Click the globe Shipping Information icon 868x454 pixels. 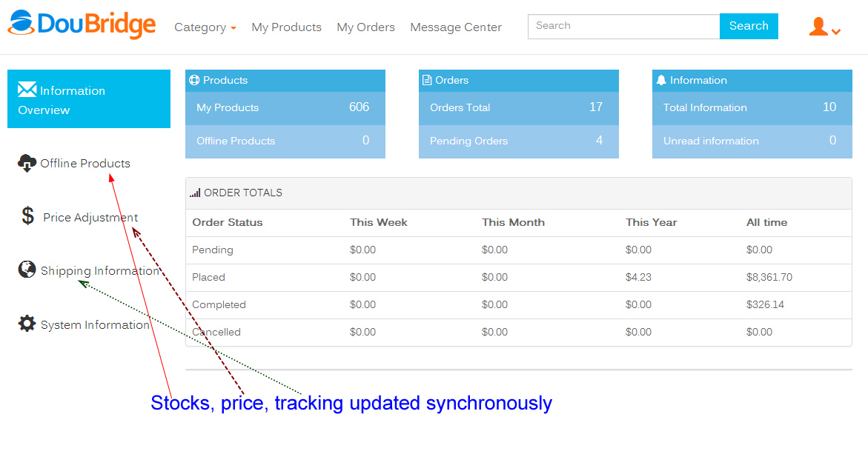(x=27, y=270)
